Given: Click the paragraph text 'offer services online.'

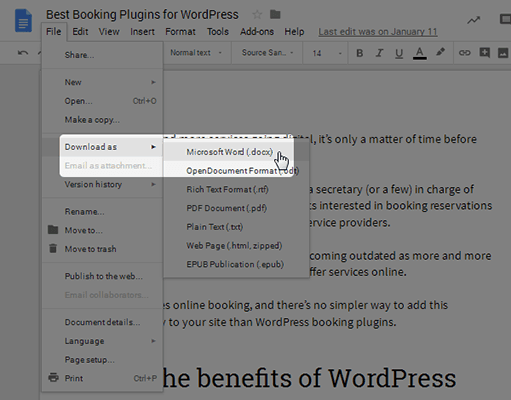Looking at the screenshot, I should [x=358, y=272].
